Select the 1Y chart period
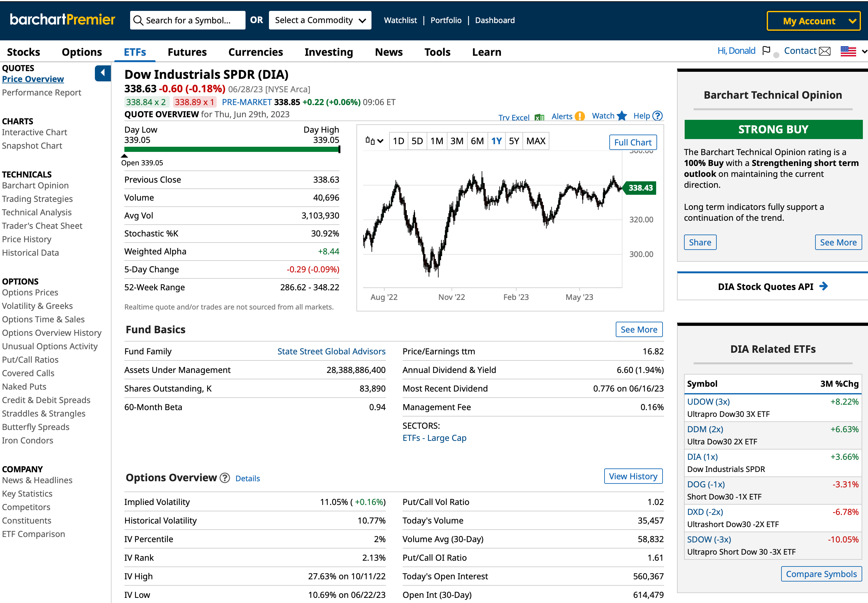Viewport: 868px width, 603px height. [x=496, y=141]
